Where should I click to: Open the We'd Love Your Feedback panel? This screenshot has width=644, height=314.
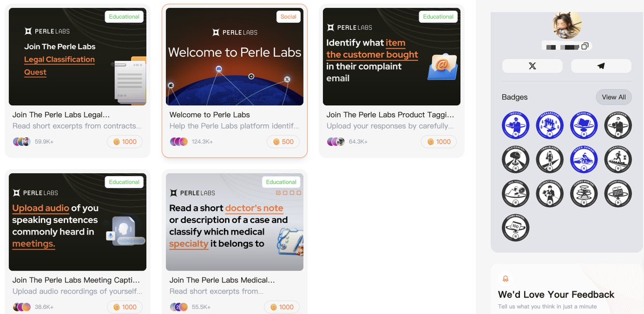click(x=567, y=289)
